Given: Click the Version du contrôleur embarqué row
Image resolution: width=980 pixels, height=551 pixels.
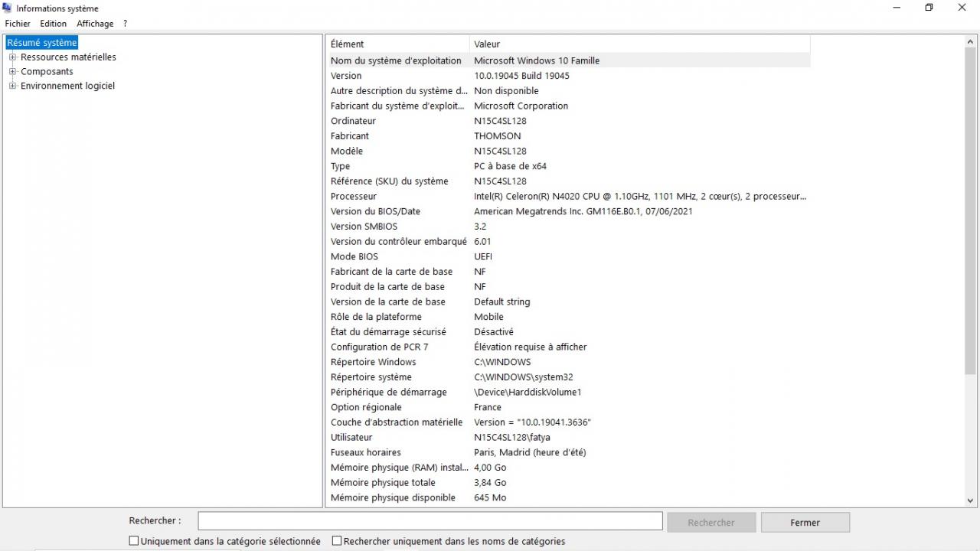Looking at the screenshot, I should pyautogui.click(x=568, y=242).
